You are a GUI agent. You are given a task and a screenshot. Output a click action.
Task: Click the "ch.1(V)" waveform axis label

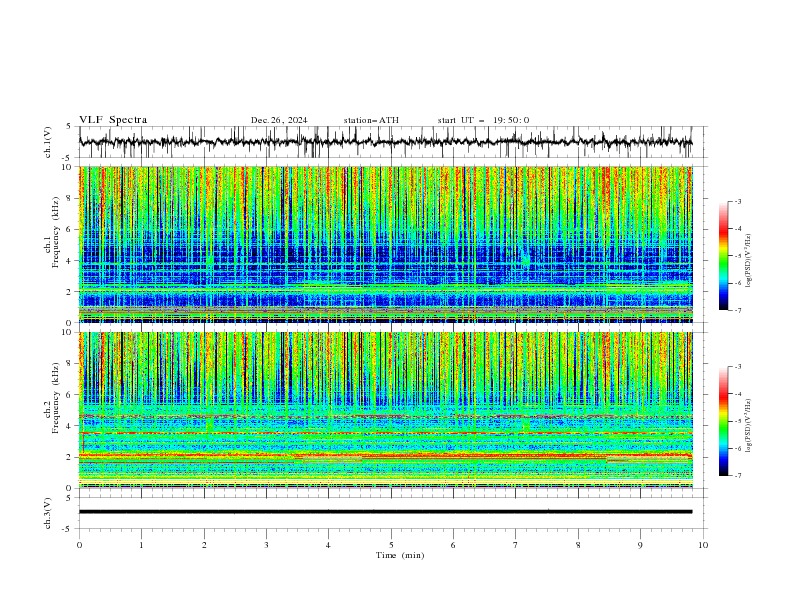click(x=48, y=142)
